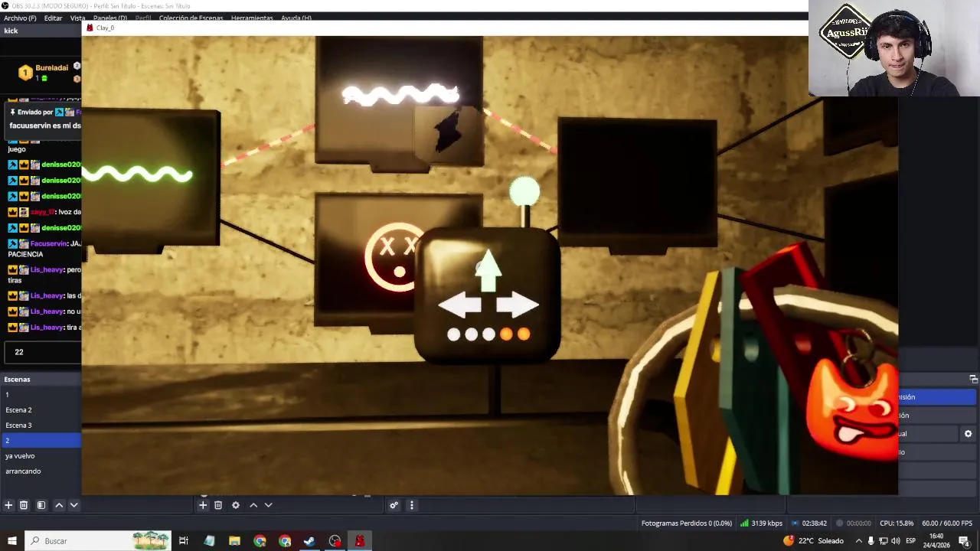The image size is (980, 551).
Task: Open Task View on taskbar
Action: coord(184,541)
